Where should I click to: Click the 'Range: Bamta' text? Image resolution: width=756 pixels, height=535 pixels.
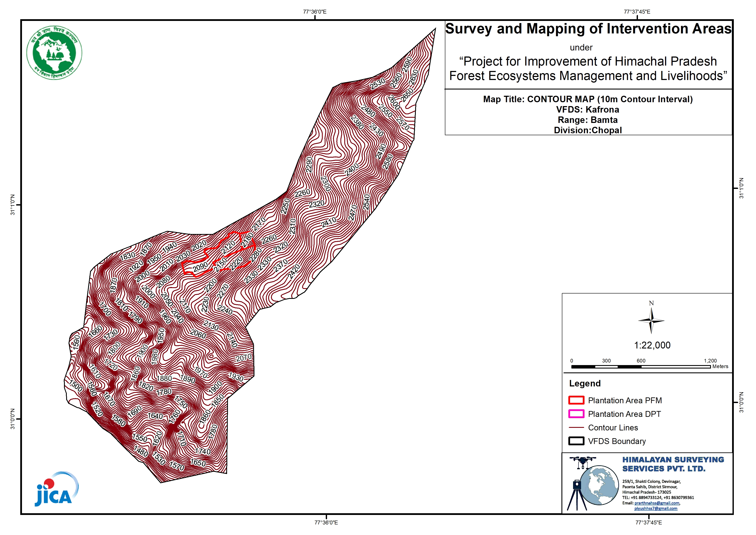(588, 120)
